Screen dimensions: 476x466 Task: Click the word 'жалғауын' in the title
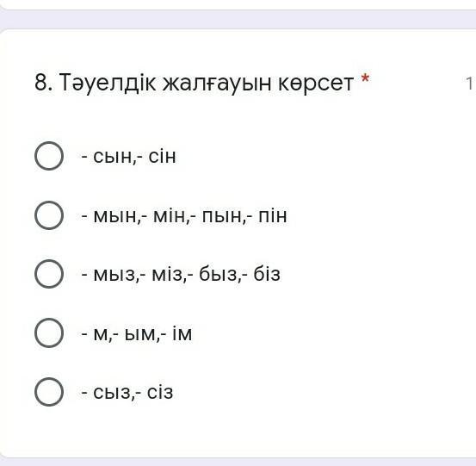click(217, 84)
